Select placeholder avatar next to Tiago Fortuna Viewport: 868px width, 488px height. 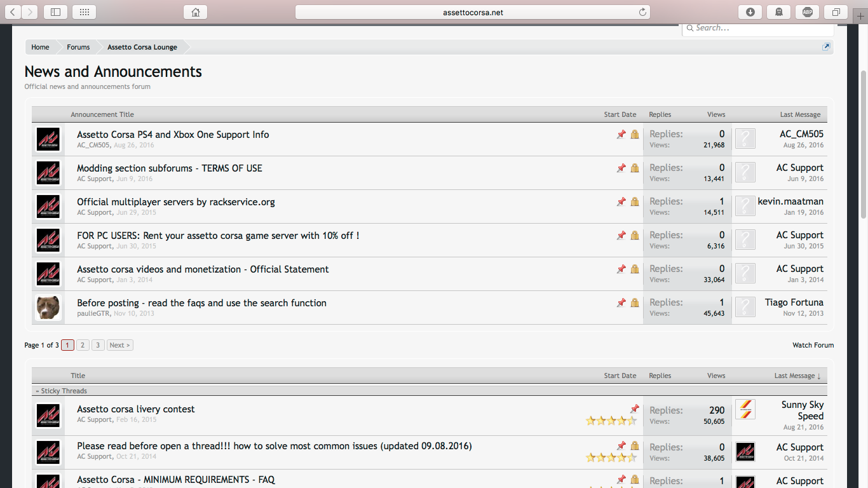[745, 307]
